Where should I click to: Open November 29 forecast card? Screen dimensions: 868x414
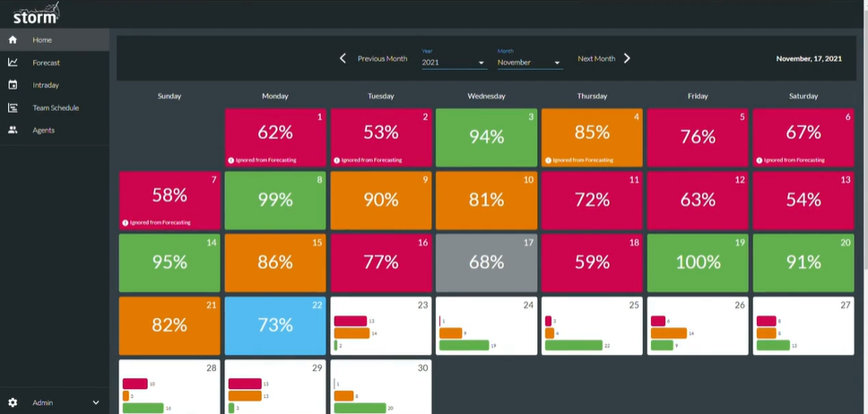click(275, 387)
